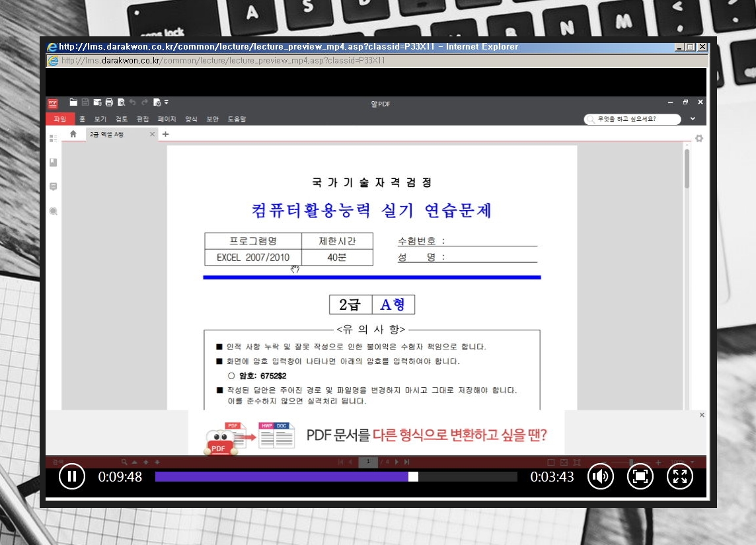Click the EXCEL 2007/2010 table cell
The height and width of the screenshot is (545, 756).
pos(253,258)
